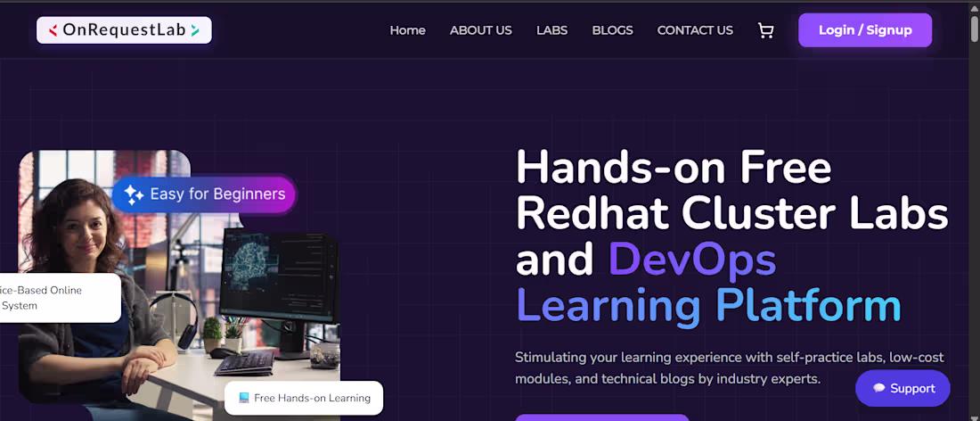Screen dimensions: 980x421
Task: Click the sparkle icon on Easy for Beginners badge
Action: pos(133,194)
